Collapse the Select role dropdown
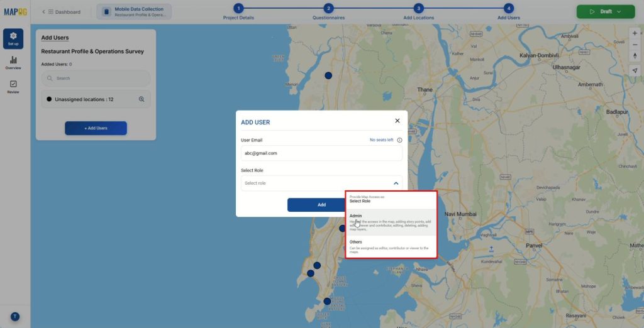The height and width of the screenshot is (328, 644). click(x=396, y=183)
